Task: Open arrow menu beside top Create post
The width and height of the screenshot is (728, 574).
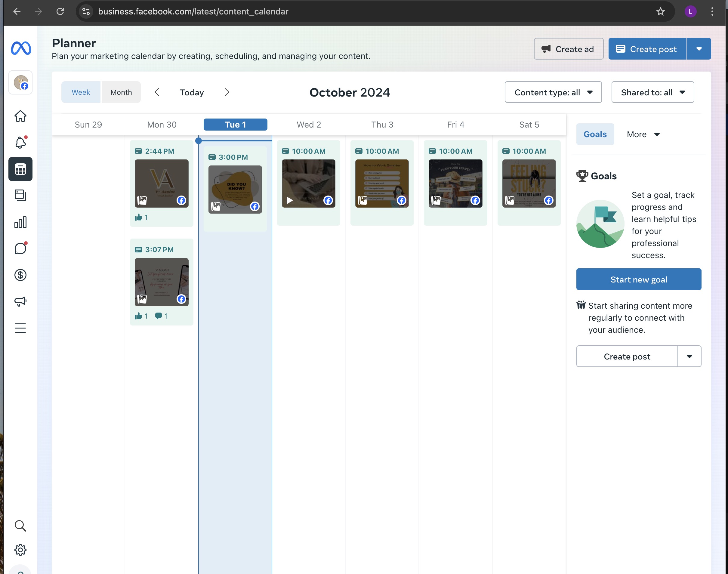Action: tap(699, 49)
